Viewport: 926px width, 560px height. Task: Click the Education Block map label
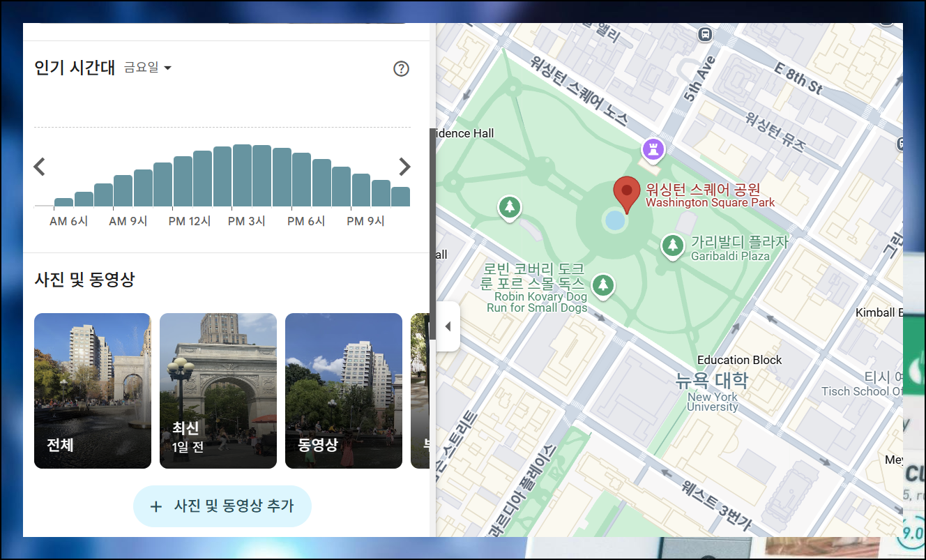point(740,360)
